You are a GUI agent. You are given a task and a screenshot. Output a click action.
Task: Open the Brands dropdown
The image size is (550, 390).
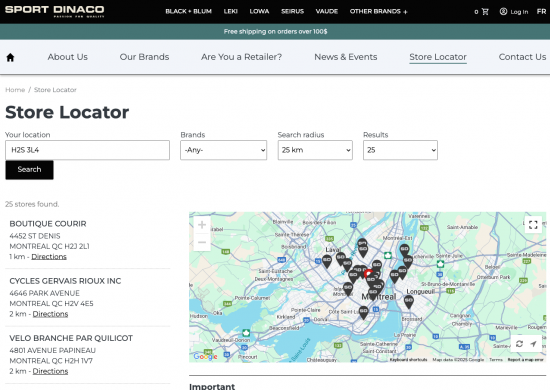[223, 150]
